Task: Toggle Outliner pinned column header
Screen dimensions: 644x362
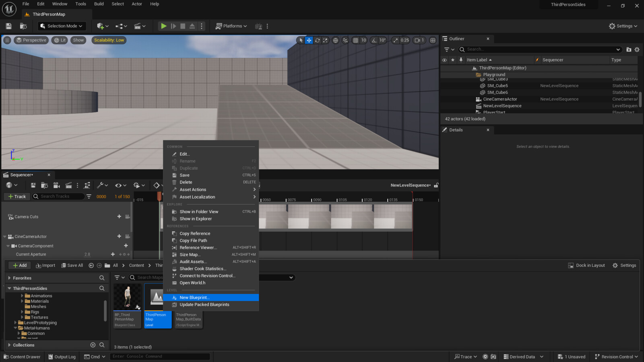Action: 461,60
